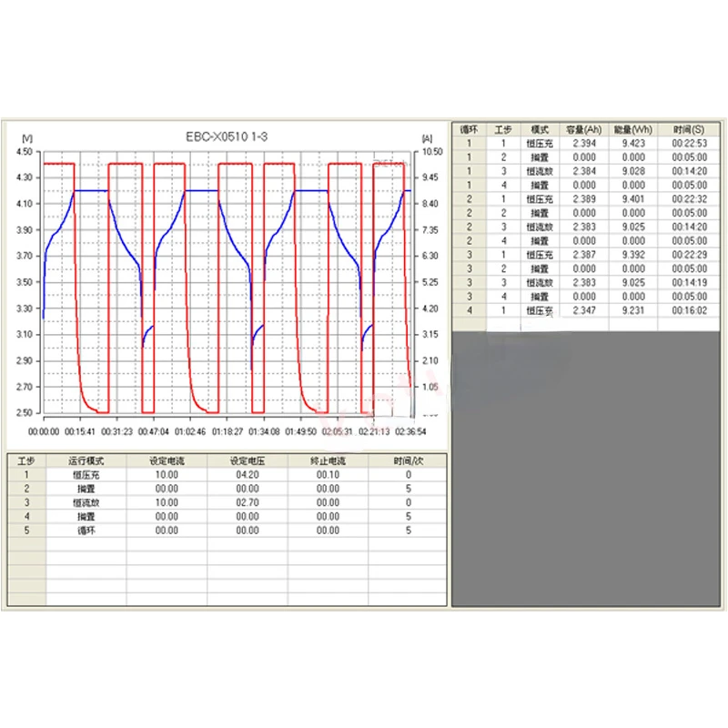Click the 时间/次 column header
Image resolution: width=728 pixels, height=728 pixels.
[x=408, y=461]
